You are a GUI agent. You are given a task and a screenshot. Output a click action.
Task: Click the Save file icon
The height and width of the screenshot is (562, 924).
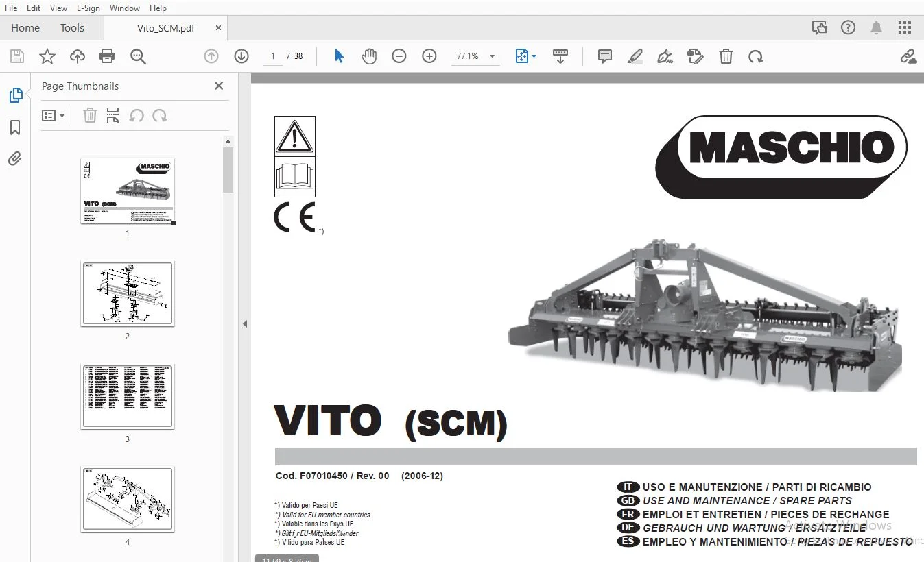click(x=17, y=56)
